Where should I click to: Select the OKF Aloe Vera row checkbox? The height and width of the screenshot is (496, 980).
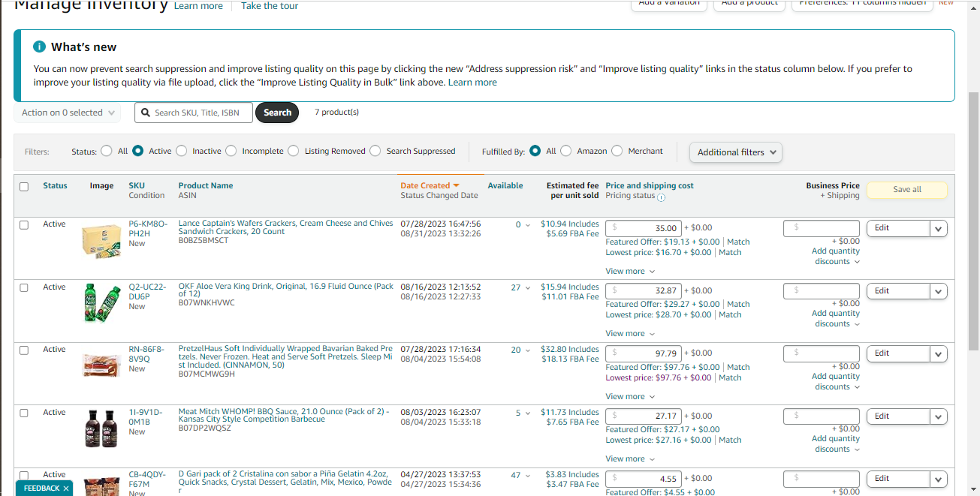click(24, 287)
